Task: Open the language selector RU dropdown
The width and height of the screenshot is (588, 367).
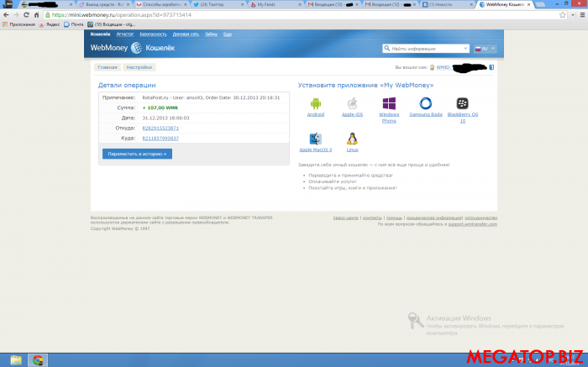Action: point(485,49)
